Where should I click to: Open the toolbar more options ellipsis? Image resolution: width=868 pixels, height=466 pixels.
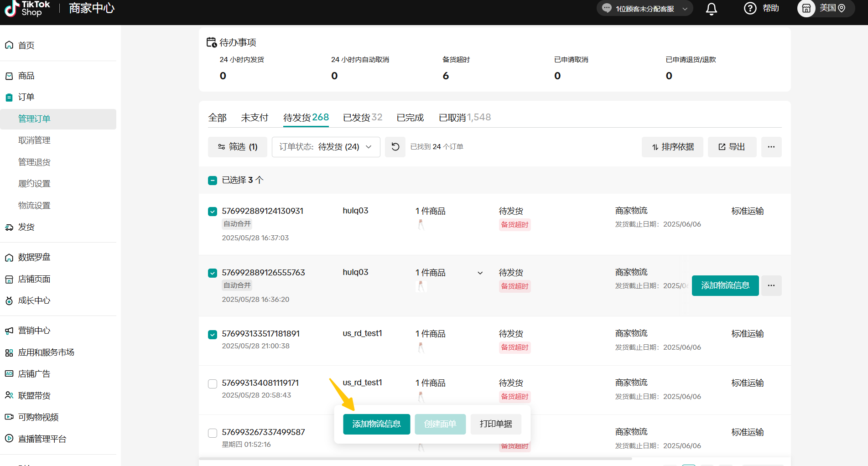(771, 147)
